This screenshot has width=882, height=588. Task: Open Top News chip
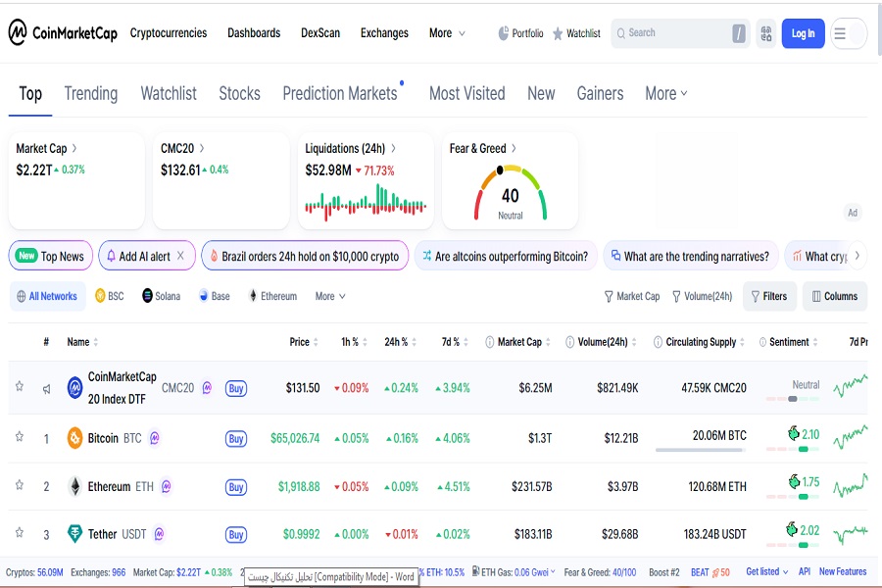point(50,256)
